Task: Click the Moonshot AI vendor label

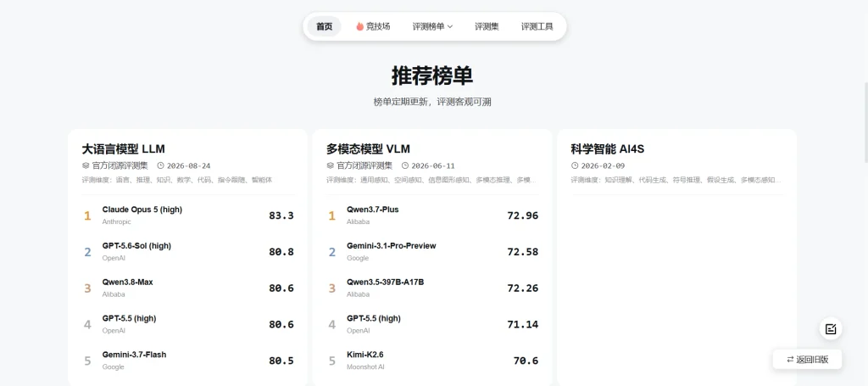Action: (x=365, y=367)
